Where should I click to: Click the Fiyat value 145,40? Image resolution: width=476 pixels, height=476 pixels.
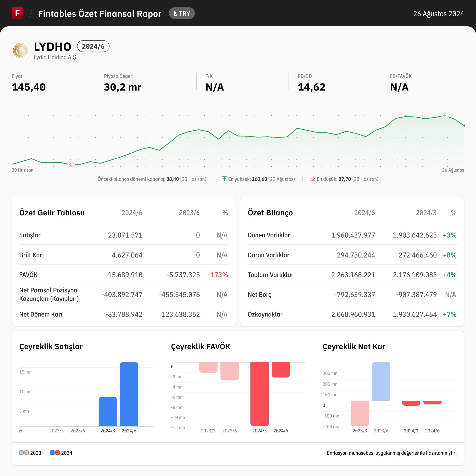[x=29, y=87]
